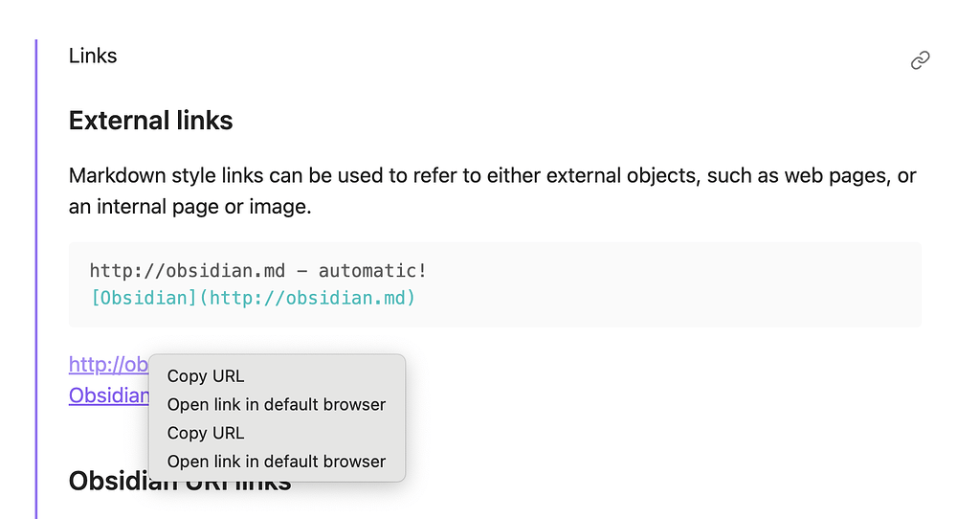Choose the upper Open link in default browser
The height and width of the screenshot is (519, 980).
click(277, 404)
